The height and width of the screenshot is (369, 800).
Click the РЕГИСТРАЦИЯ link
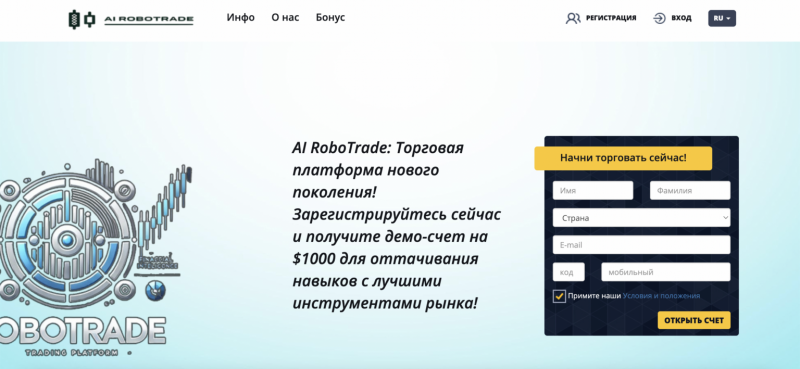point(611,18)
